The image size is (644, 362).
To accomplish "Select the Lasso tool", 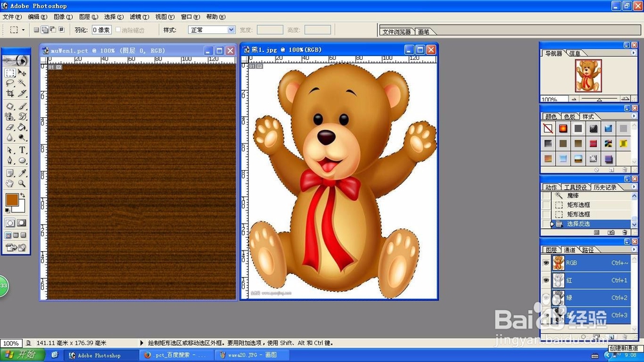I will pyautogui.click(x=10, y=83).
